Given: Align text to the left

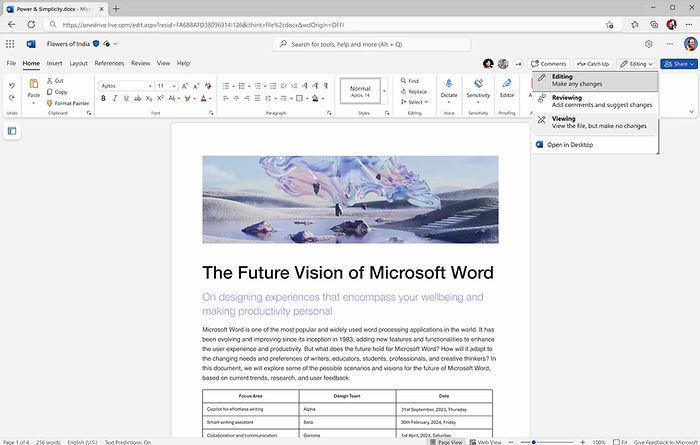Looking at the screenshot, I should point(225,98).
